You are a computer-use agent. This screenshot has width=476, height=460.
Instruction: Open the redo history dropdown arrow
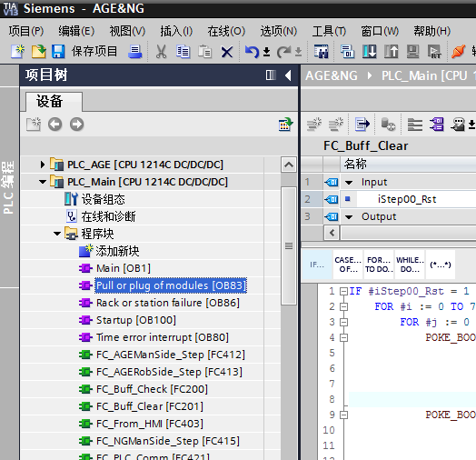point(299,52)
